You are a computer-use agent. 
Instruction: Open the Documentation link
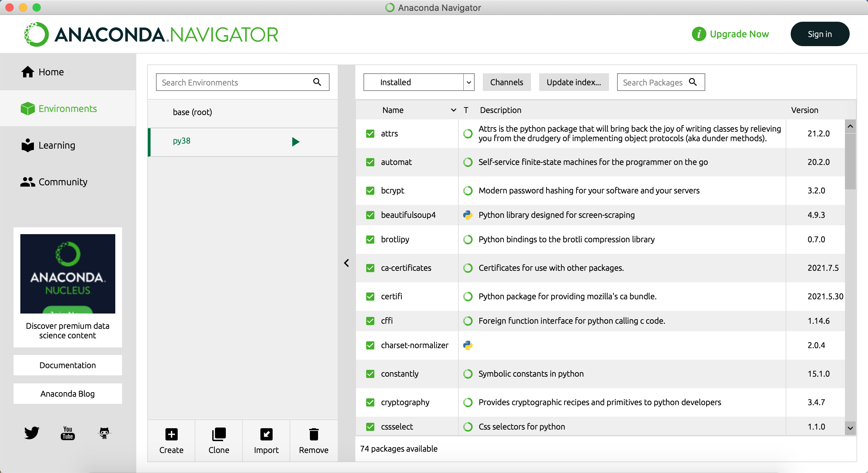coord(68,365)
